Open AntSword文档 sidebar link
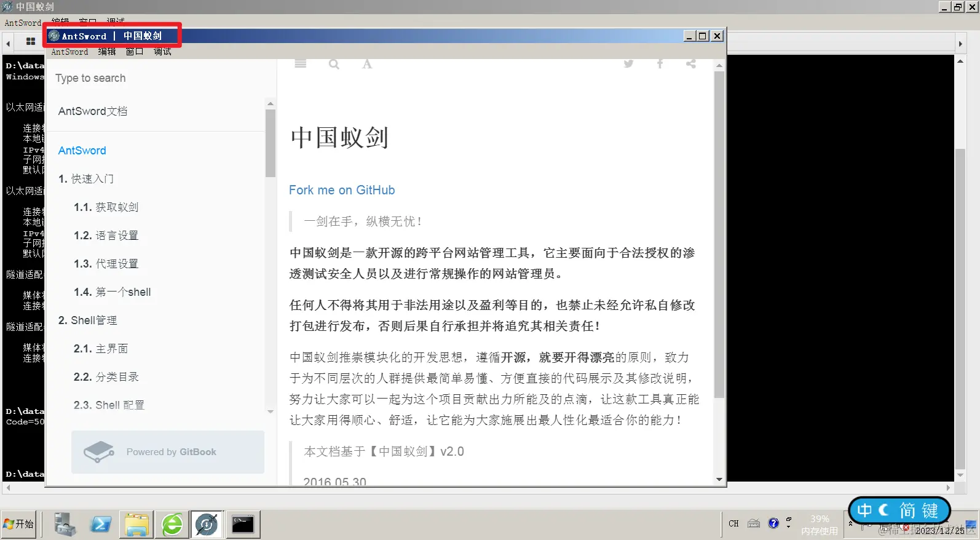Image resolution: width=980 pixels, height=540 pixels. (93, 111)
